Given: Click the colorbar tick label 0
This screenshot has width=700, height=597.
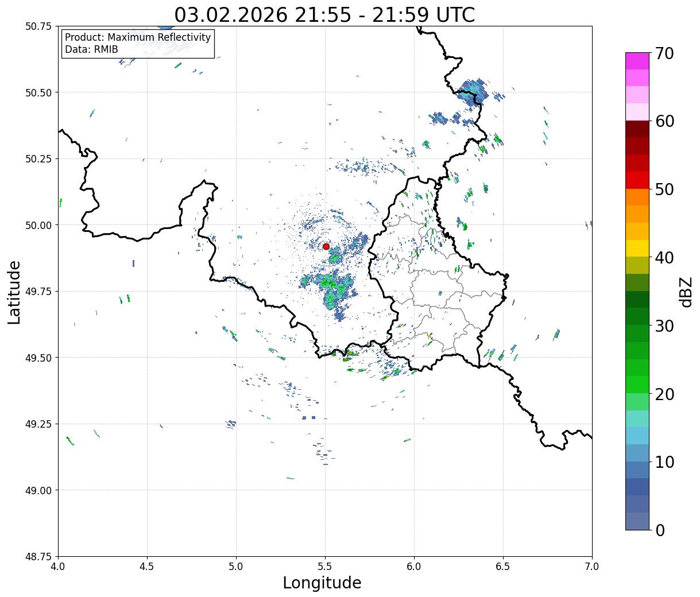Looking at the screenshot, I should click(660, 530).
